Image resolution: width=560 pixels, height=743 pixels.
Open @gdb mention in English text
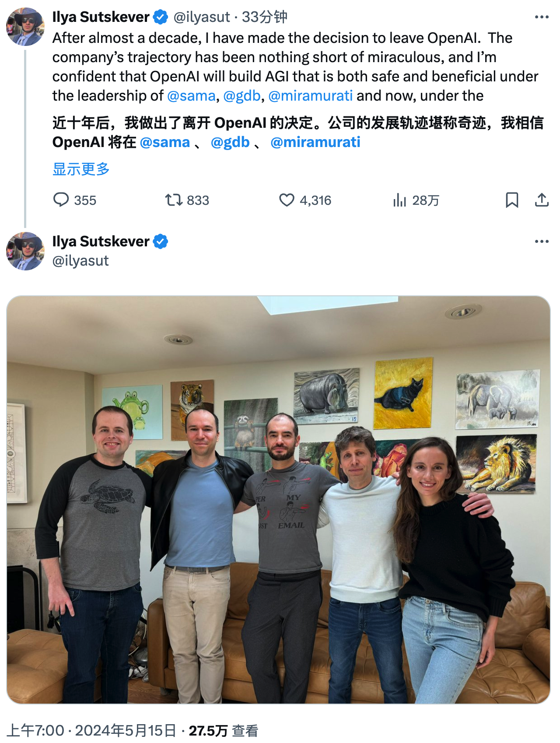(242, 95)
